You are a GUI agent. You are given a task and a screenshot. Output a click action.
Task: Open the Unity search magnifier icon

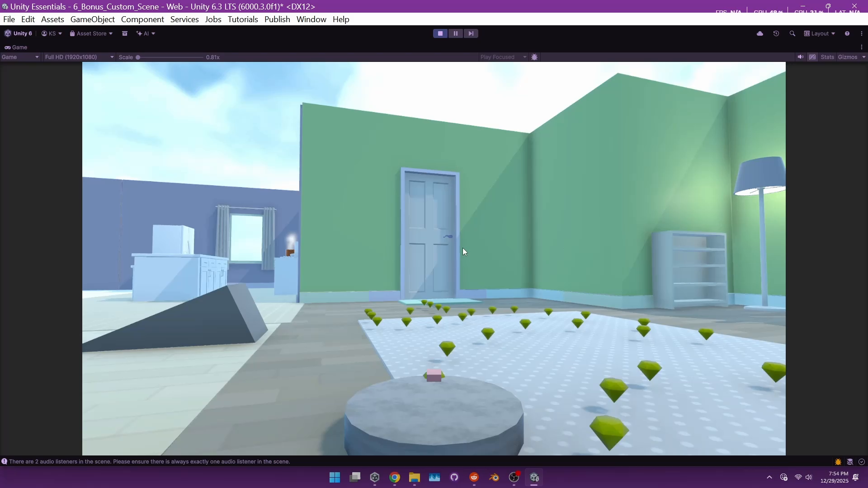792,33
